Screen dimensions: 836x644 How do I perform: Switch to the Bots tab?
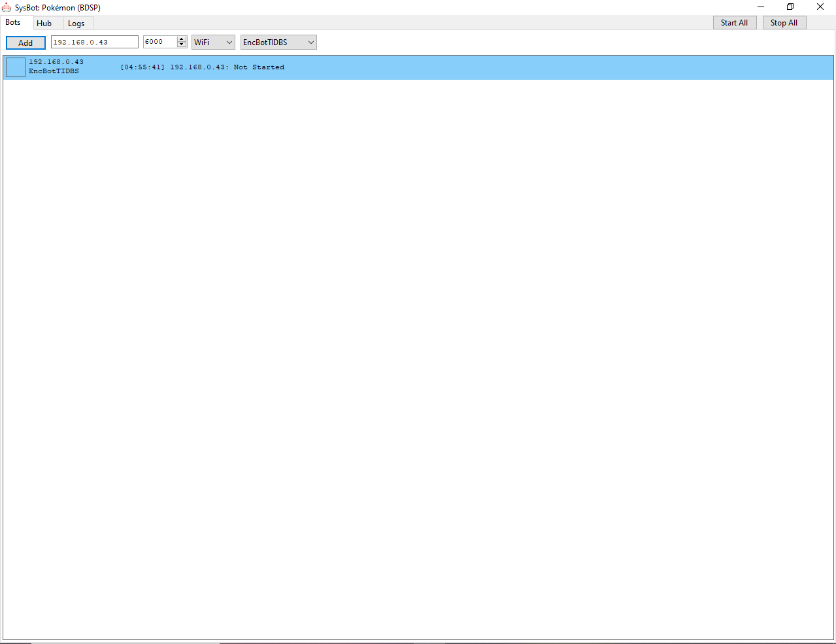pos(14,22)
